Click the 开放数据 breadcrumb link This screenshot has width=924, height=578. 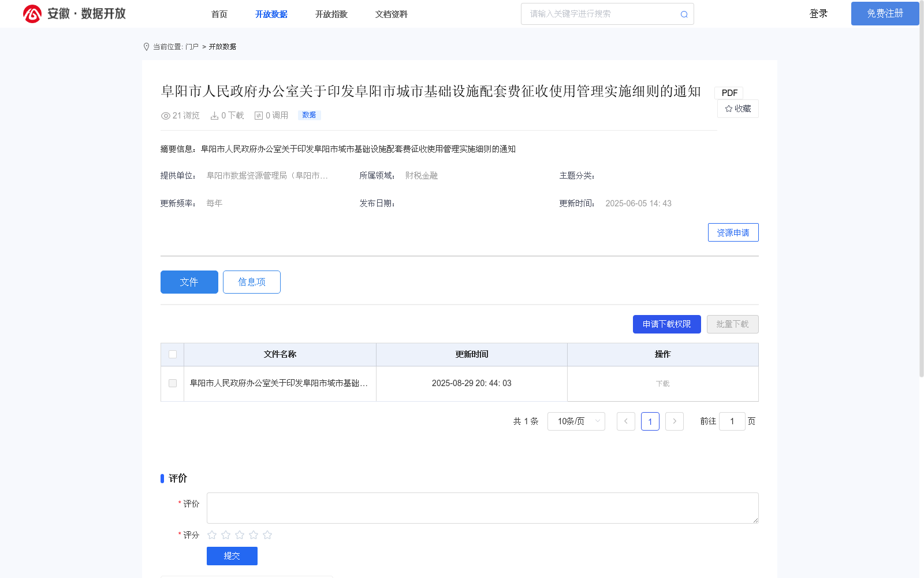[x=222, y=47]
